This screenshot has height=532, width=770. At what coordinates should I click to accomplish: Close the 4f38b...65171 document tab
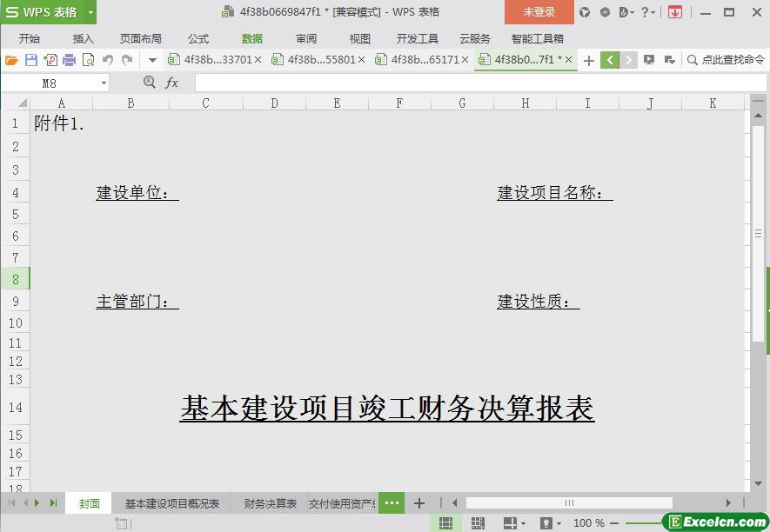pyautogui.click(x=465, y=60)
